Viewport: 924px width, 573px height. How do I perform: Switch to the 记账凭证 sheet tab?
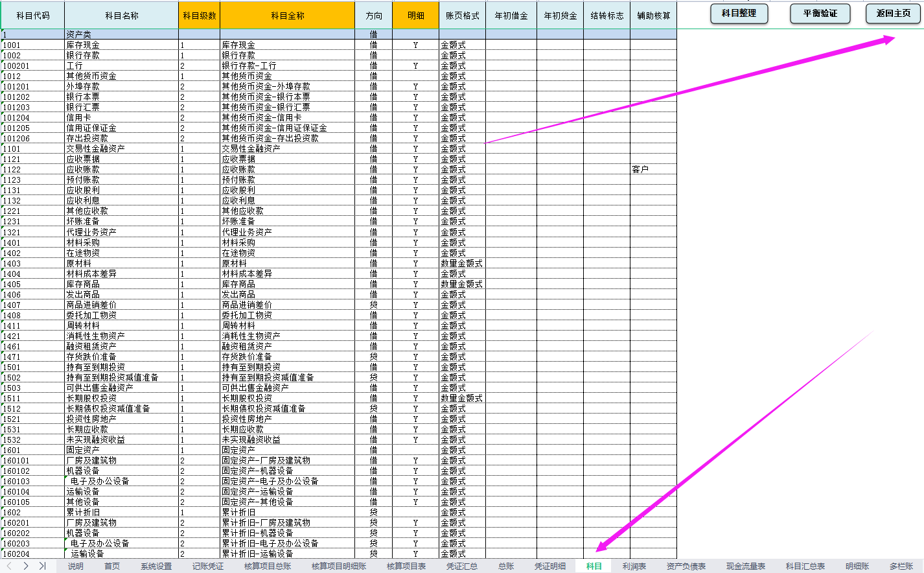pyautogui.click(x=208, y=567)
